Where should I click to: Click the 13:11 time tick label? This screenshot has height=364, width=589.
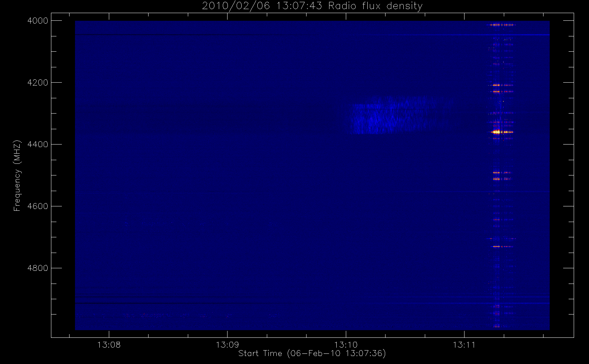tap(464, 344)
